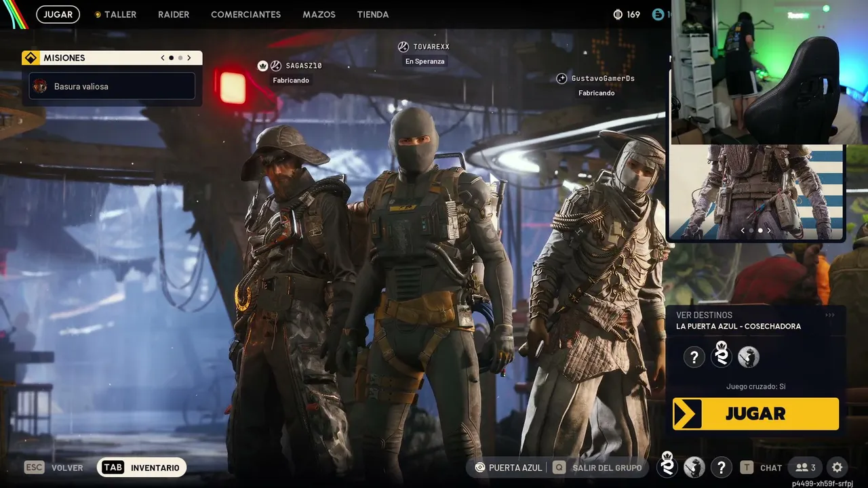
Task: Show previous featured item in store preview
Action: pyautogui.click(x=743, y=230)
